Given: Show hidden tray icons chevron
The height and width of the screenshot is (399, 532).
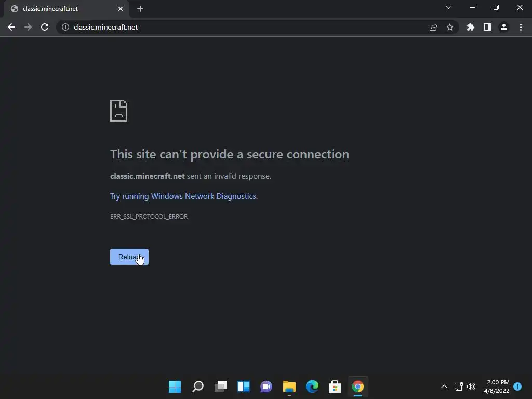Looking at the screenshot, I should tap(444, 387).
